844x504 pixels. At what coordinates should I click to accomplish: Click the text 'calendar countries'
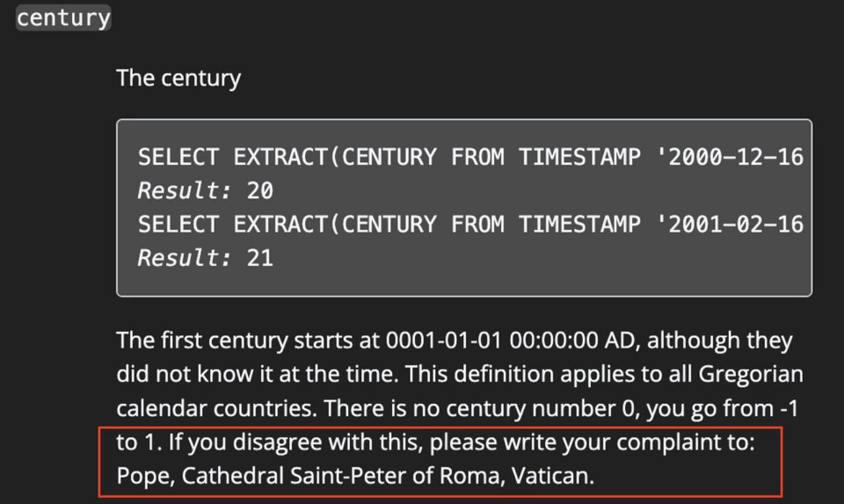pyautogui.click(x=217, y=409)
